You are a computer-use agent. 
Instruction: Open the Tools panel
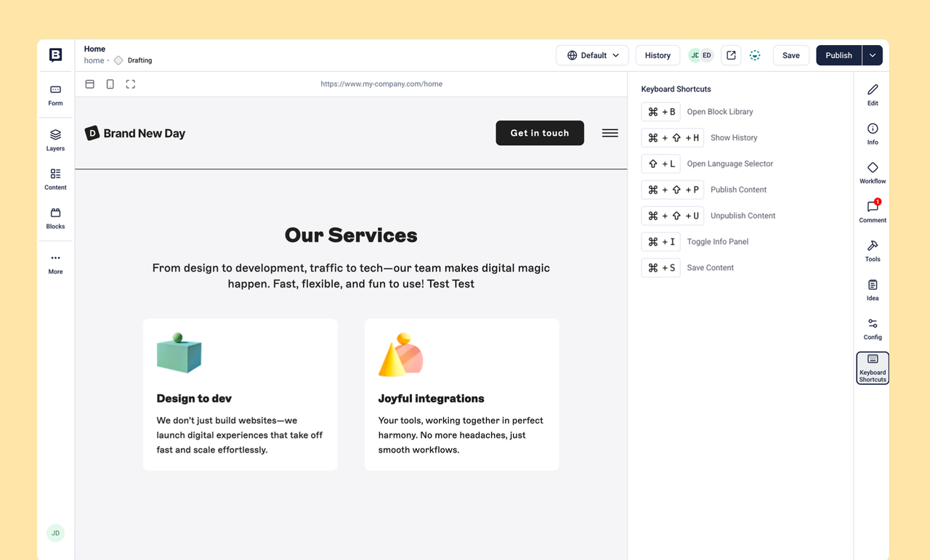coord(873,251)
